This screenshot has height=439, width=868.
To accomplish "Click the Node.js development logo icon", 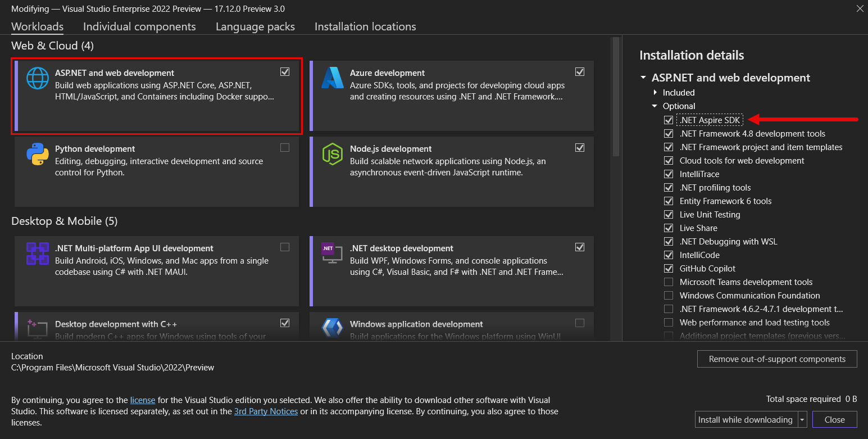I will point(332,154).
